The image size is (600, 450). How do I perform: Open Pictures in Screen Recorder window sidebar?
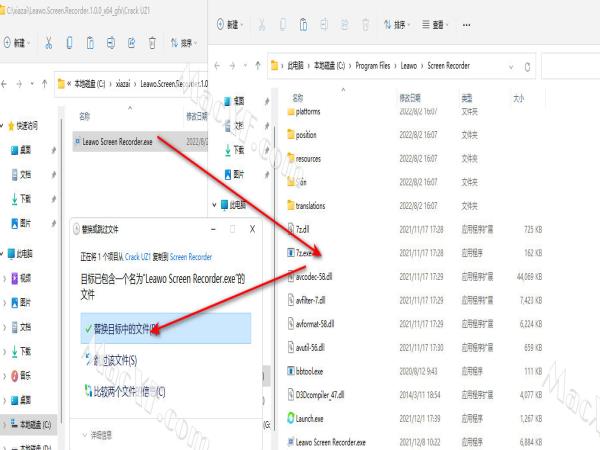click(234, 174)
